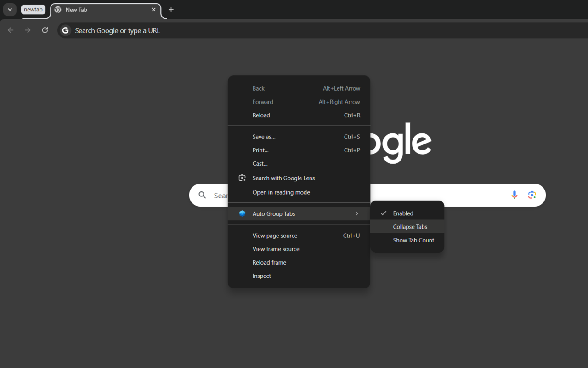
Task: Close the New Tab tab
Action: pos(153,10)
